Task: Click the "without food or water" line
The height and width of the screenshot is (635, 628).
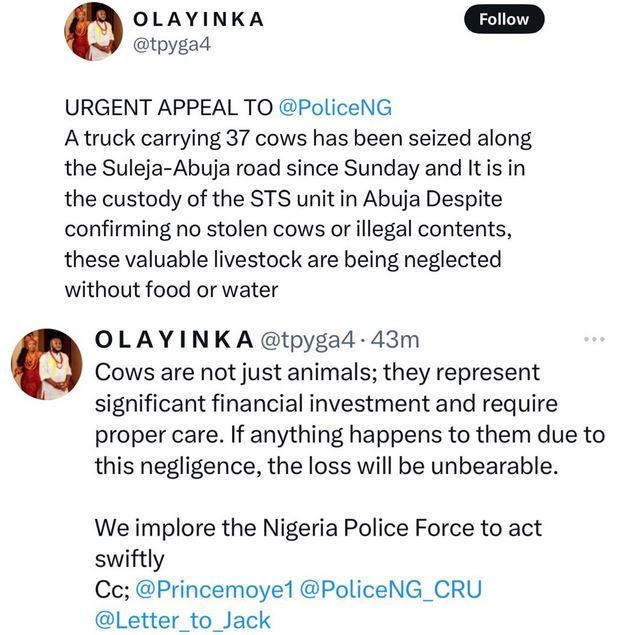Action: pyautogui.click(x=169, y=290)
